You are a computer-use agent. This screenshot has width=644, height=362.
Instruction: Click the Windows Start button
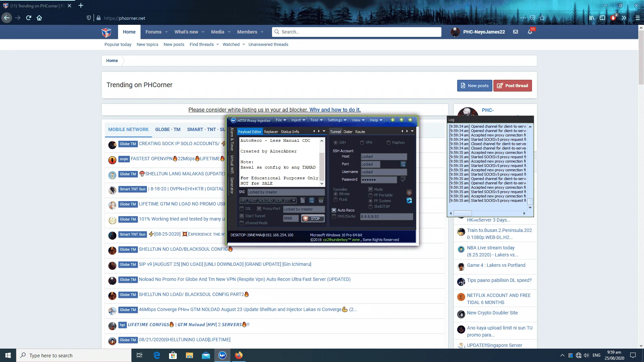pos(8,355)
